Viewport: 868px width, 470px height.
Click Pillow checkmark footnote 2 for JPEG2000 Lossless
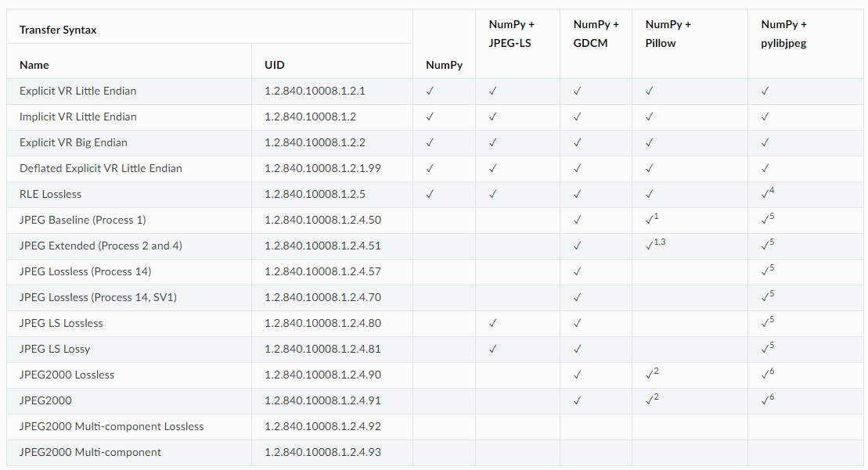pos(651,374)
